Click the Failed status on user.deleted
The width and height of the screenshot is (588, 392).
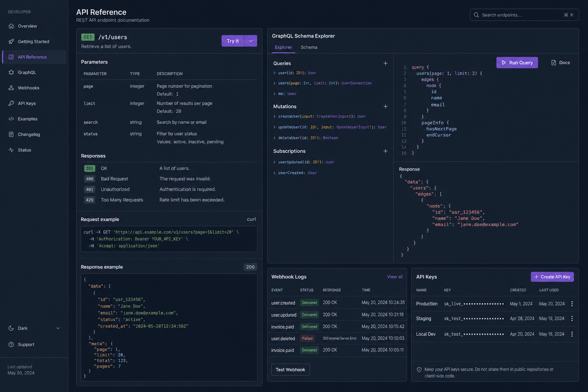coord(307,338)
